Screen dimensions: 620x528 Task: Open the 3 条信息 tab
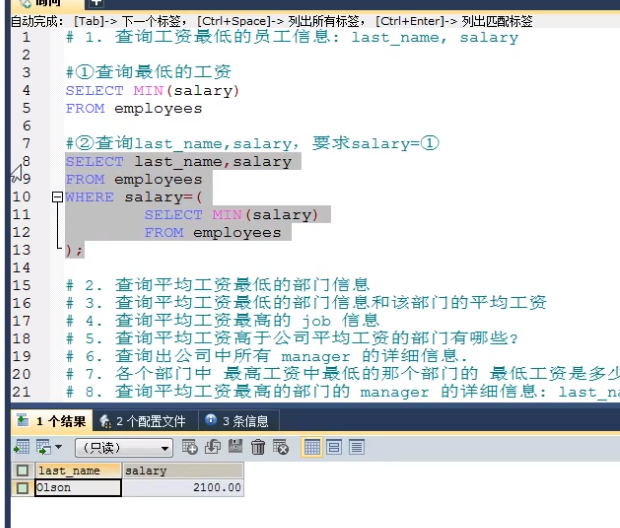(x=238, y=421)
